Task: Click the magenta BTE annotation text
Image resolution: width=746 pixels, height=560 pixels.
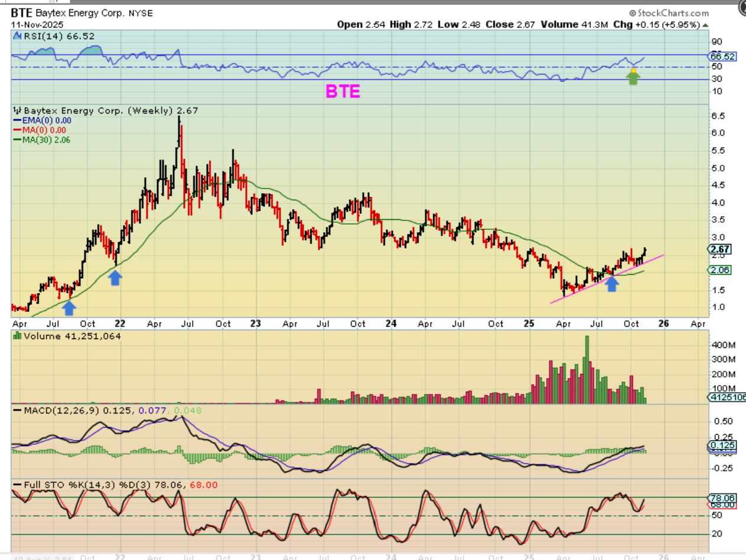Action: [343, 92]
